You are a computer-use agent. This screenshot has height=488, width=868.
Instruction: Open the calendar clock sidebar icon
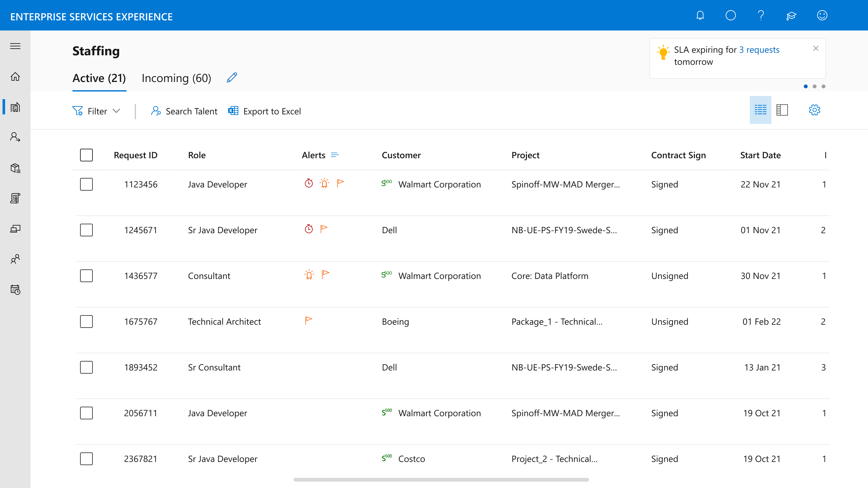(15, 289)
